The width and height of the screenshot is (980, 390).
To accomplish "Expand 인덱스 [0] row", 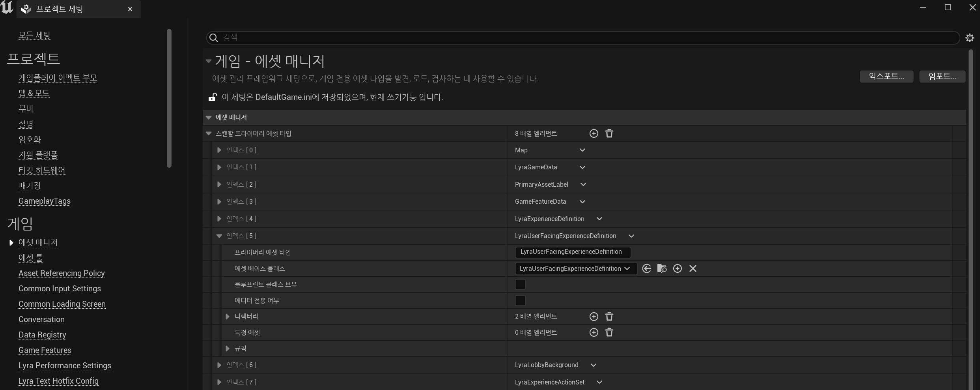I will (x=219, y=150).
